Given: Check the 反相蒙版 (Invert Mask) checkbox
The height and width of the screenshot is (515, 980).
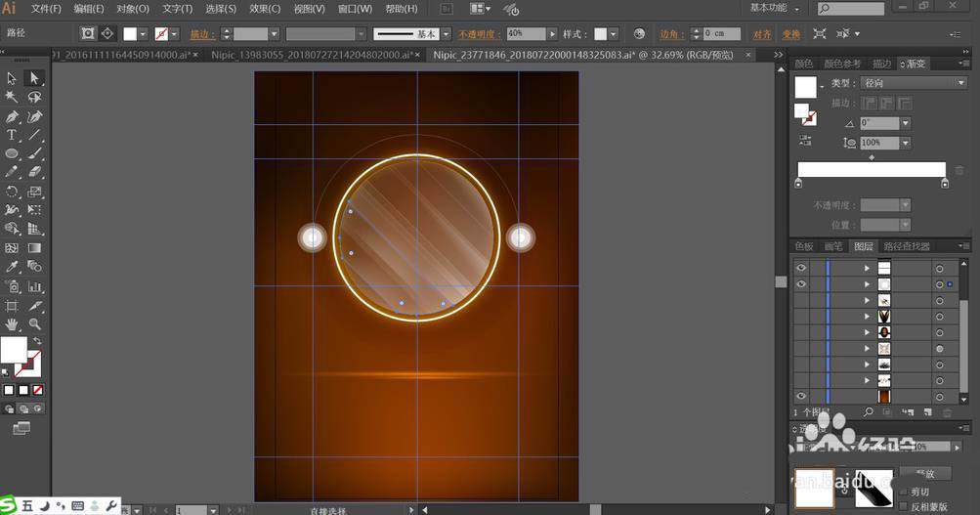Looking at the screenshot, I should point(903,507).
